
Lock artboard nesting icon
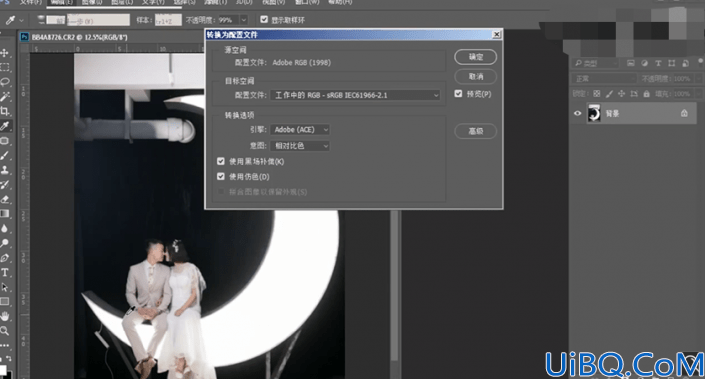634,94
